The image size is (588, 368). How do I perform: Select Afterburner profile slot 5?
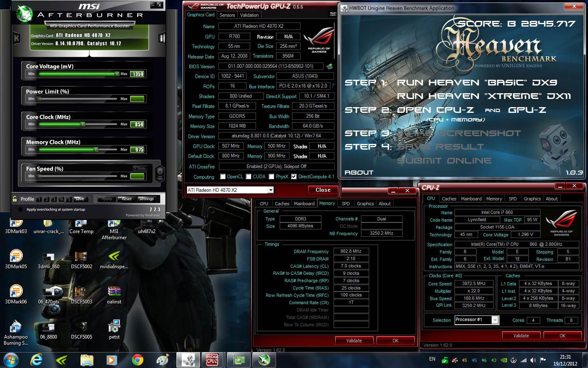point(69,199)
